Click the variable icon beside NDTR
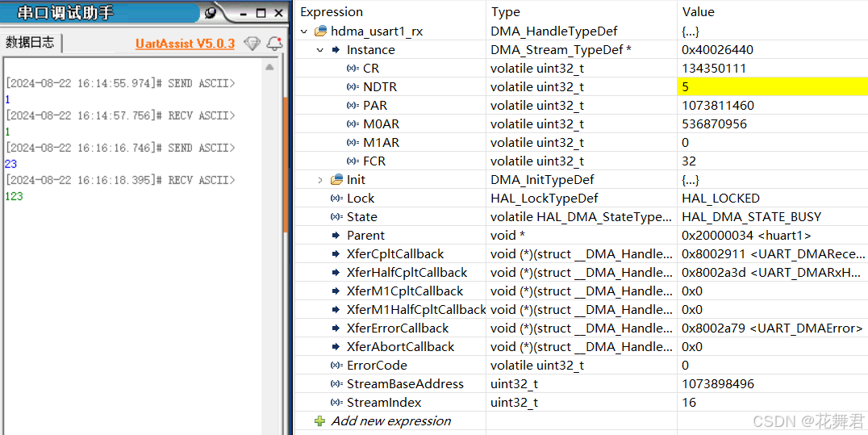 coord(352,87)
